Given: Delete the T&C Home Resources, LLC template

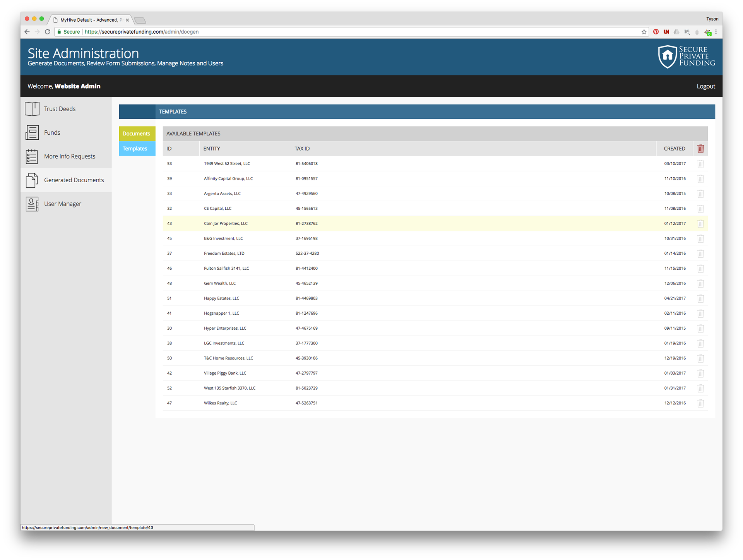Looking at the screenshot, I should pyautogui.click(x=700, y=358).
